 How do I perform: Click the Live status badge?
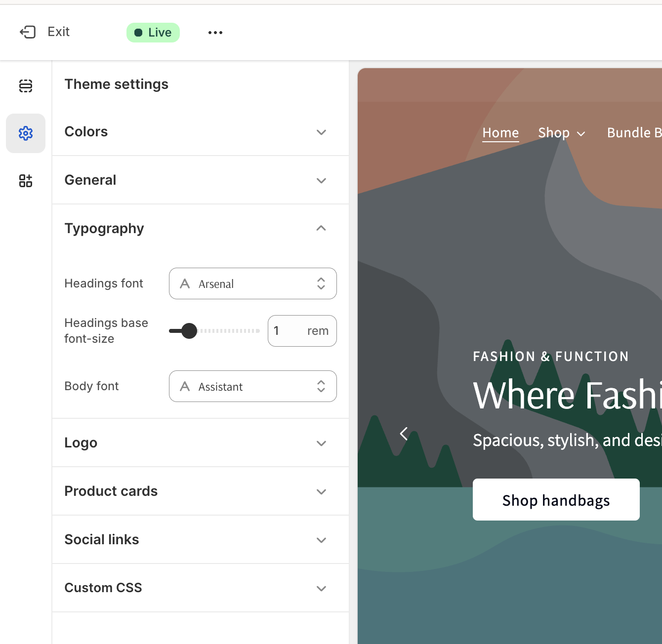click(x=153, y=33)
